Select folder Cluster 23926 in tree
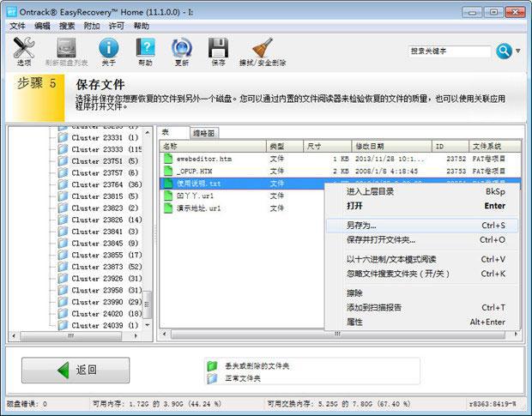Screen dimensions: 532x416 click(100, 279)
